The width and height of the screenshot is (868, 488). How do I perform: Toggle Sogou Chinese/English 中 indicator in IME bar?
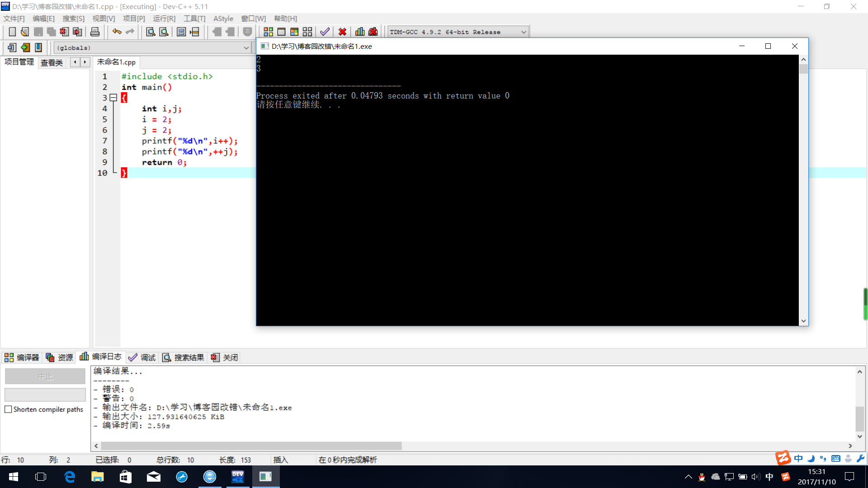click(799, 459)
